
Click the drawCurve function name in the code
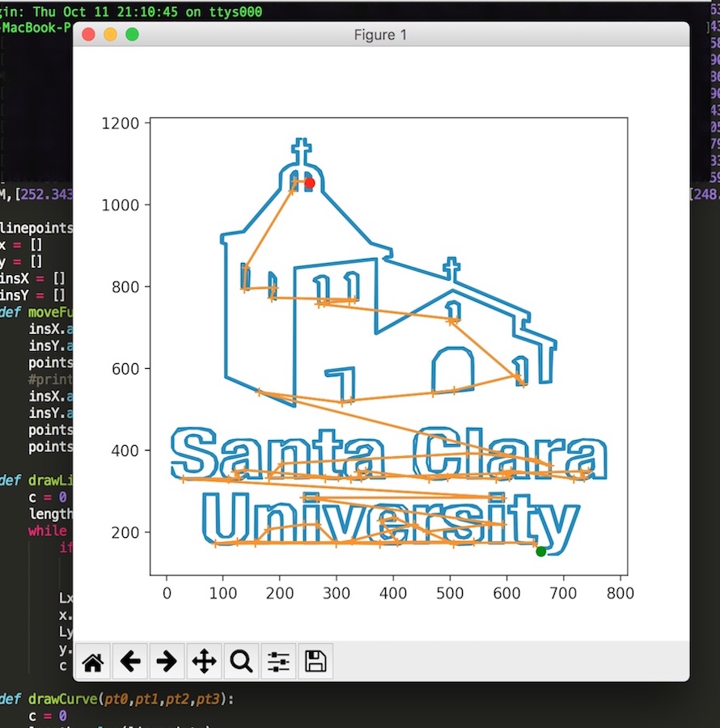point(61,697)
